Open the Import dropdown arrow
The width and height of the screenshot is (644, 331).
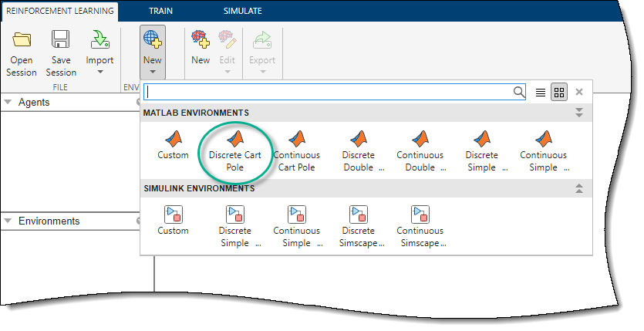[x=99, y=73]
